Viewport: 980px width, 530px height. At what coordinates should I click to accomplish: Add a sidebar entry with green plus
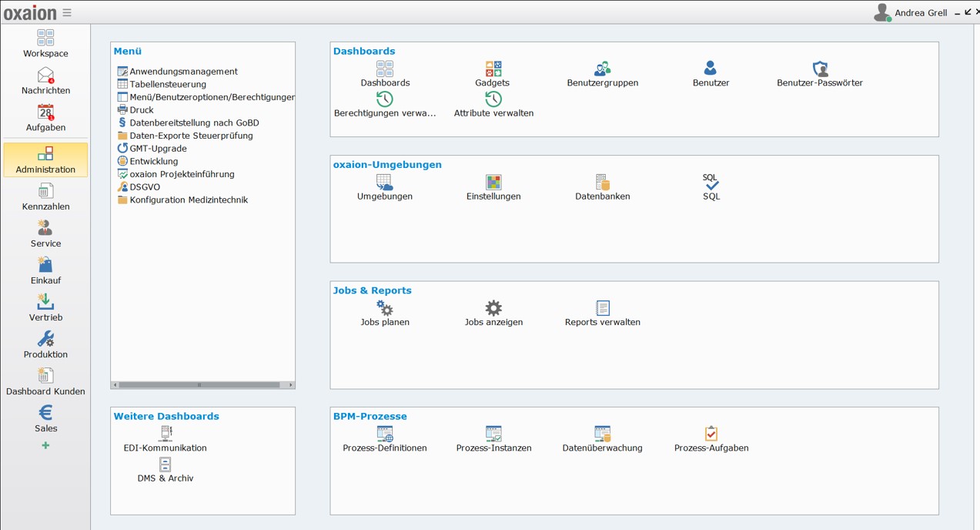pyautogui.click(x=45, y=445)
